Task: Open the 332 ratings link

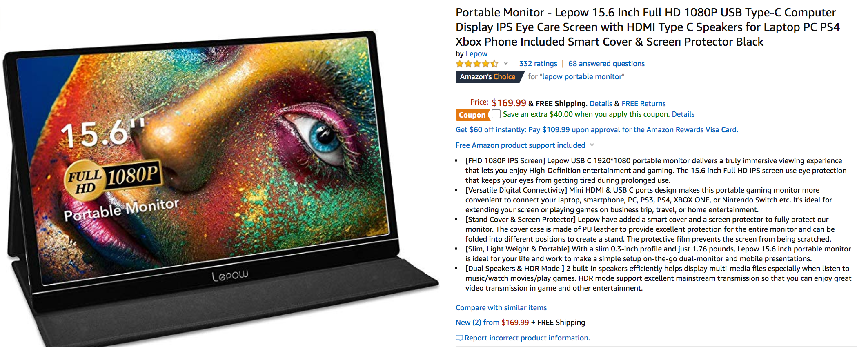Action: click(x=538, y=64)
